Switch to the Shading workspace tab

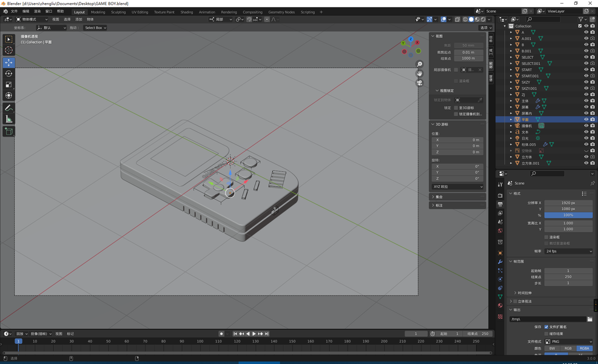pyautogui.click(x=187, y=12)
